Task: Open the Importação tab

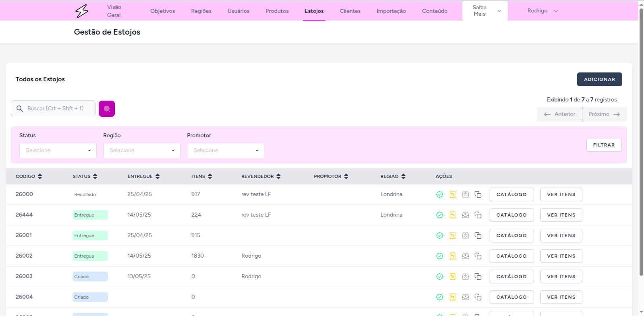Action: (391, 11)
